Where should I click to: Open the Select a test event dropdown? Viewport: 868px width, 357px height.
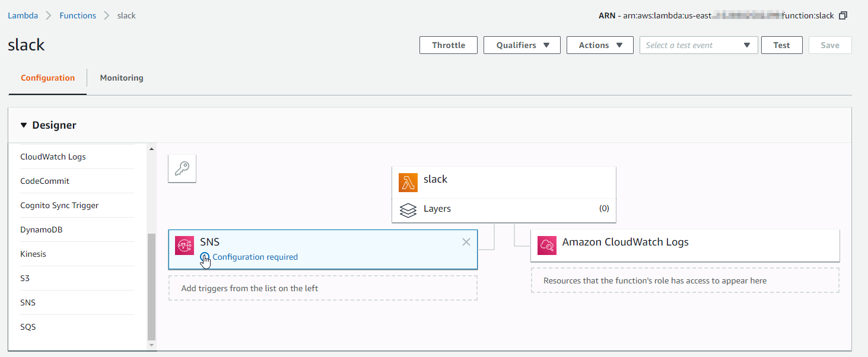click(x=698, y=45)
